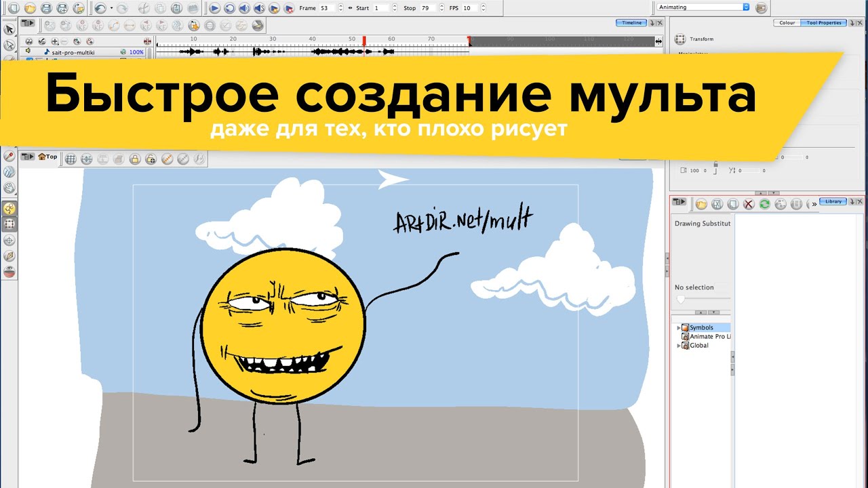This screenshot has height=488, width=868.
Task: Save the scene using the disk icon
Action: [46, 8]
